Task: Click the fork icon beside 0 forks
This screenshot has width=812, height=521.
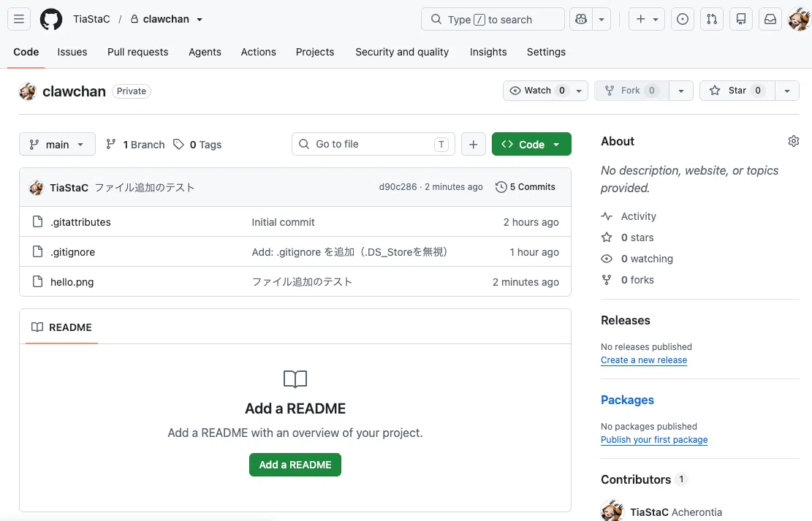Action: [607, 280]
